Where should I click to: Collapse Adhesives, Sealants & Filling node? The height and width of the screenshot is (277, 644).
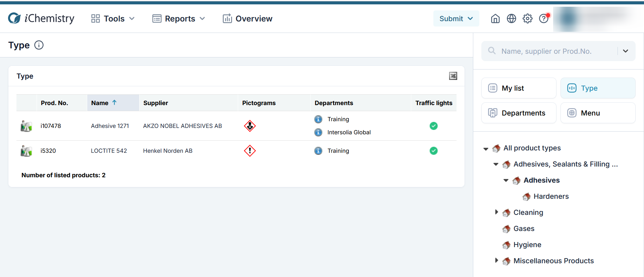[x=496, y=165]
